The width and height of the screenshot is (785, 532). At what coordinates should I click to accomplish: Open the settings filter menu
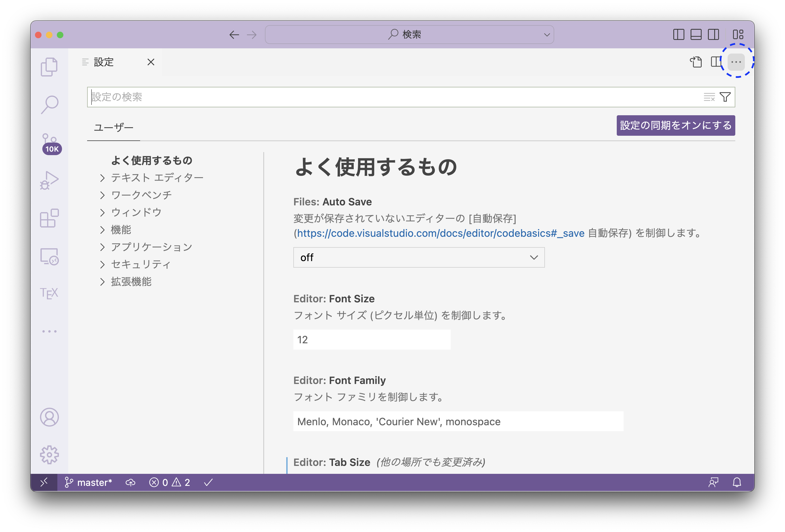coord(725,97)
